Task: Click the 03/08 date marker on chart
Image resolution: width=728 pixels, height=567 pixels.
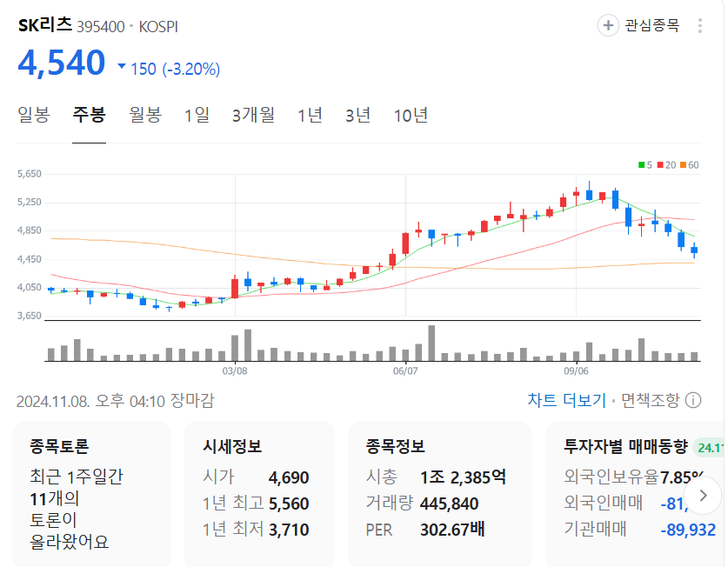Action: (x=235, y=371)
